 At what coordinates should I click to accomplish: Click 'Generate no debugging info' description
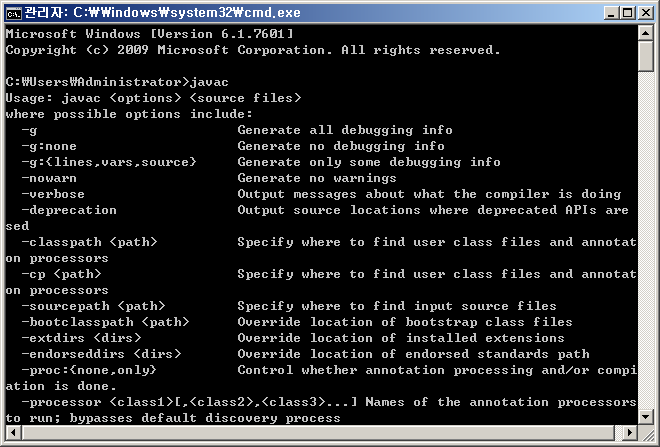point(341,146)
